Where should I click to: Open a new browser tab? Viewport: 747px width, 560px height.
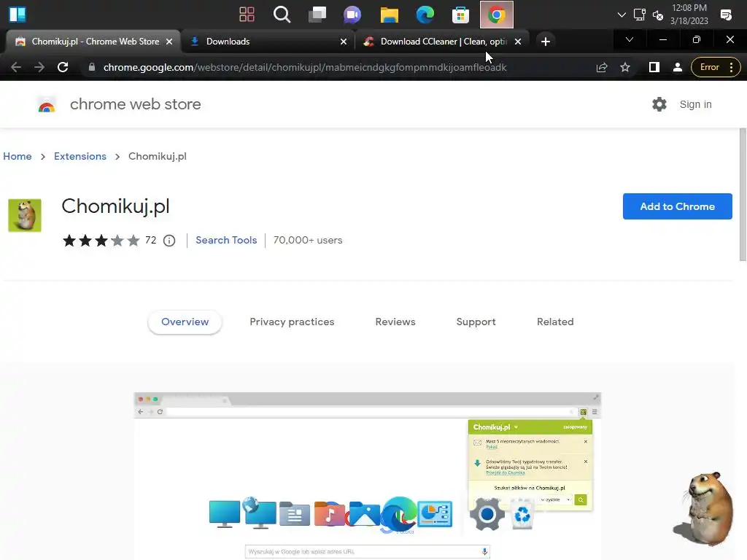(546, 42)
